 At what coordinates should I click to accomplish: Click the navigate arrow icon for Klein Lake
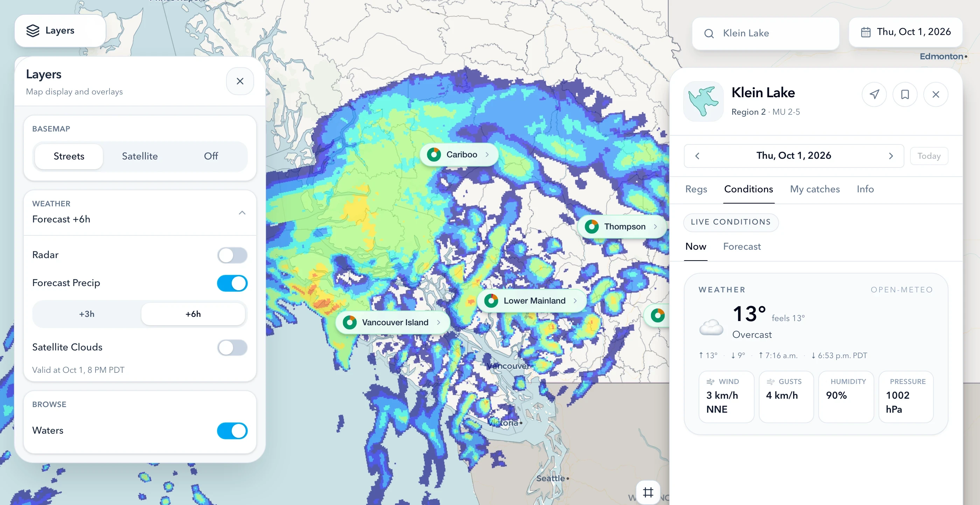coord(874,94)
